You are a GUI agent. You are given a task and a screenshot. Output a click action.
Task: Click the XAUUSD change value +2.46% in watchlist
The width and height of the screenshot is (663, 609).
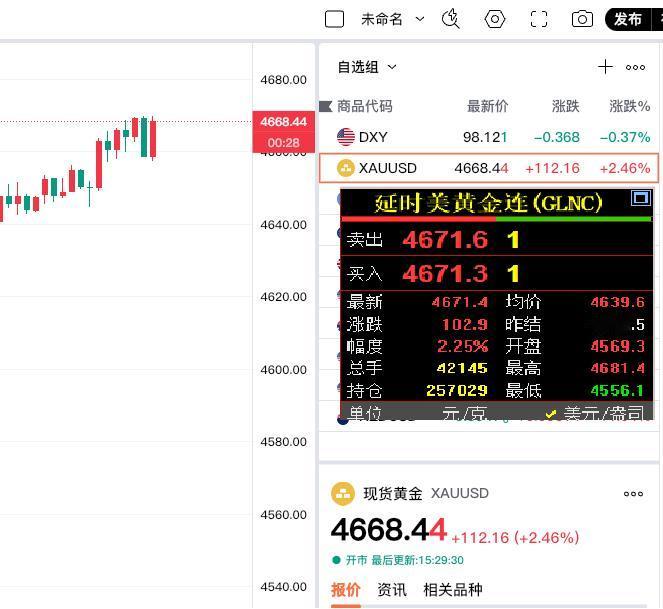point(625,168)
